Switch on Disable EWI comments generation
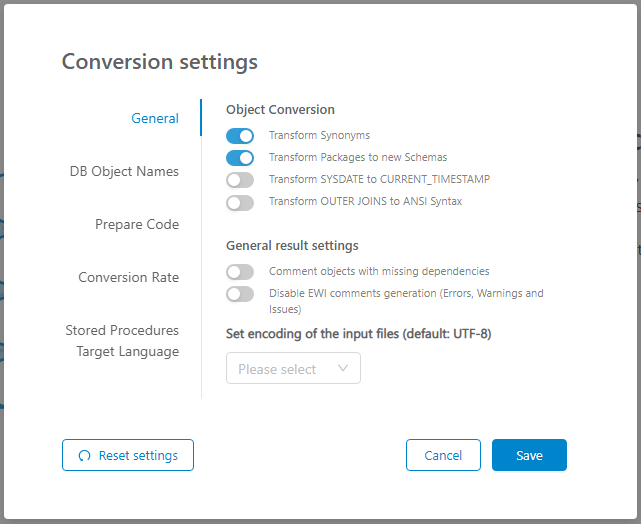This screenshot has width=641, height=524. [x=240, y=294]
